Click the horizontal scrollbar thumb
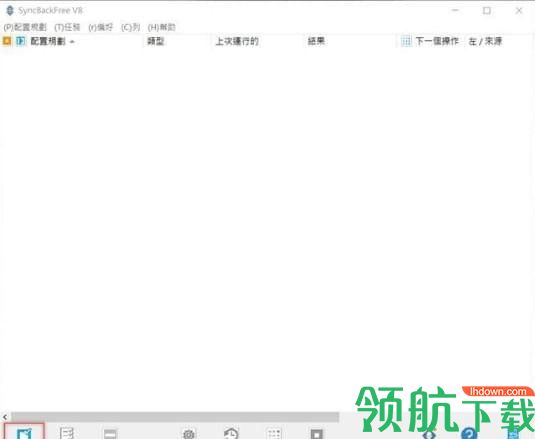Viewport: 535px width, 439px height. (175, 417)
